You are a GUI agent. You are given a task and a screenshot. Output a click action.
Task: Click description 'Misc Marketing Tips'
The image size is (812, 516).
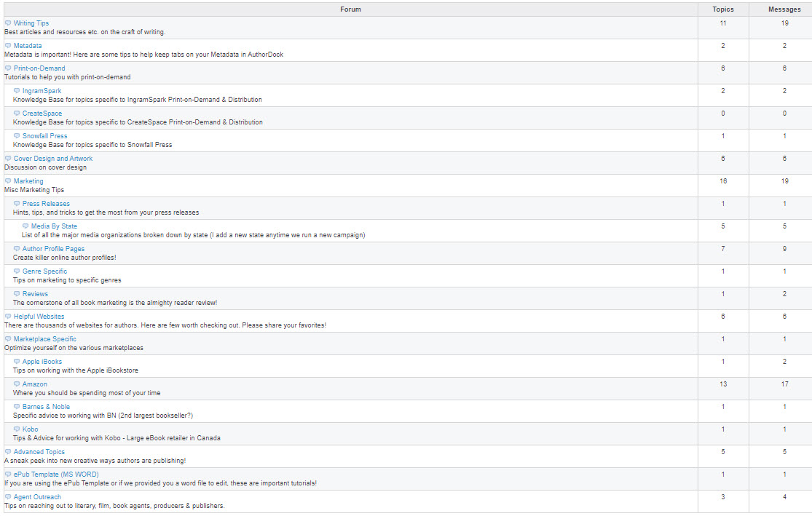34,190
